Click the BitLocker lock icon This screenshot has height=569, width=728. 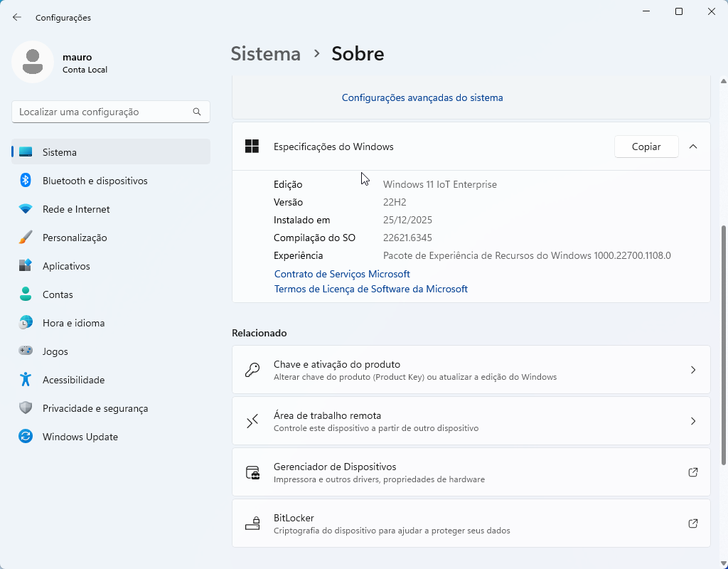(x=252, y=523)
